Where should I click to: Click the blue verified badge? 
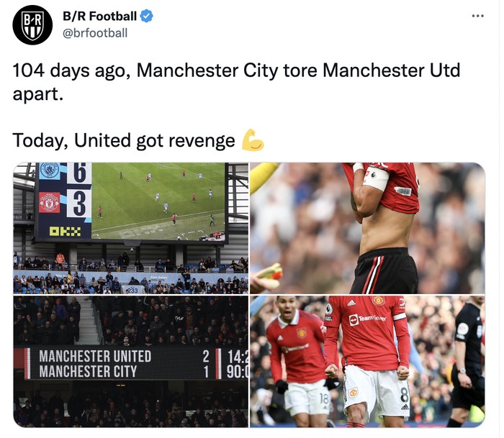click(147, 16)
